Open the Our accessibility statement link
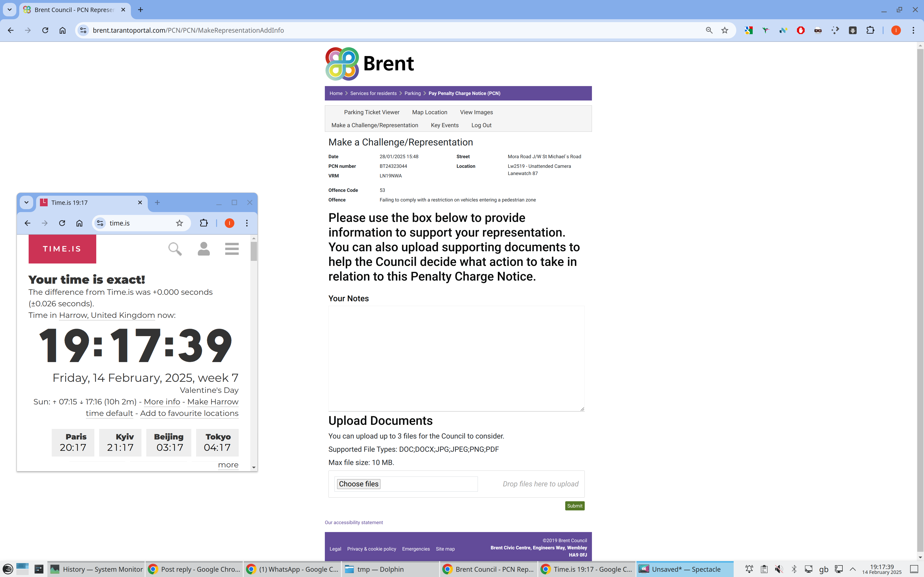The width and height of the screenshot is (924, 577). click(x=353, y=522)
